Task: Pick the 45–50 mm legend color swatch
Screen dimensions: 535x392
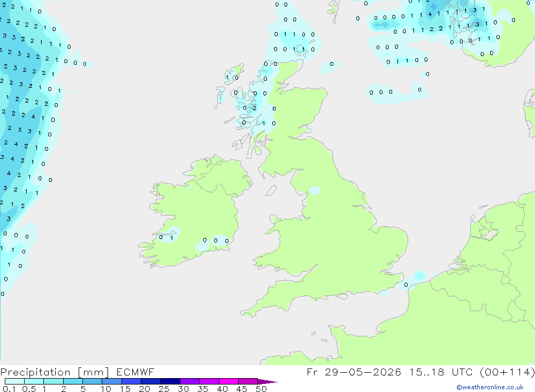Action: (248, 381)
